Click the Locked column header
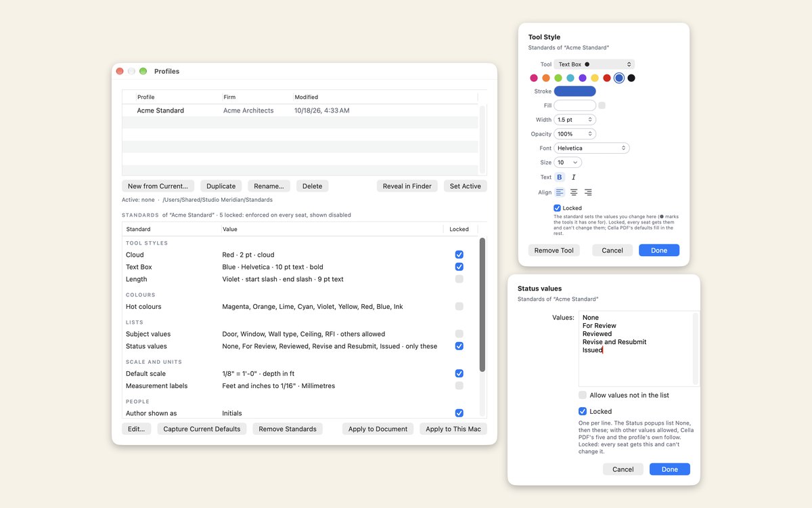This screenshot has width=812, height=508. [459, 229]
